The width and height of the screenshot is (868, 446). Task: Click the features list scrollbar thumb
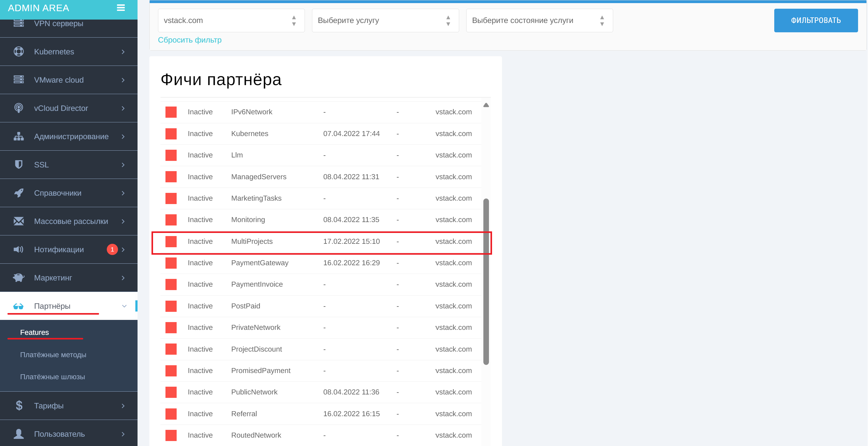click(x=486, y=281)
